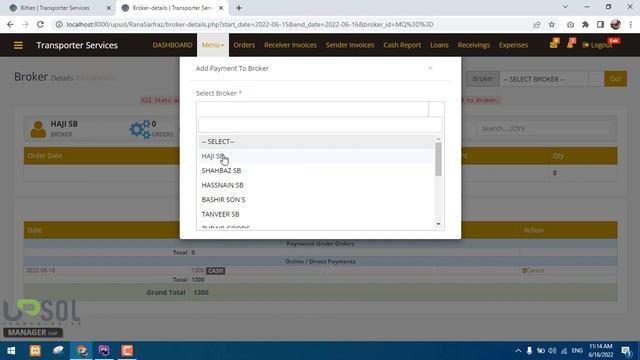Open the SELECT BROKER combo box in page header
The image size is (640, 360).
[x=552, y=79]
